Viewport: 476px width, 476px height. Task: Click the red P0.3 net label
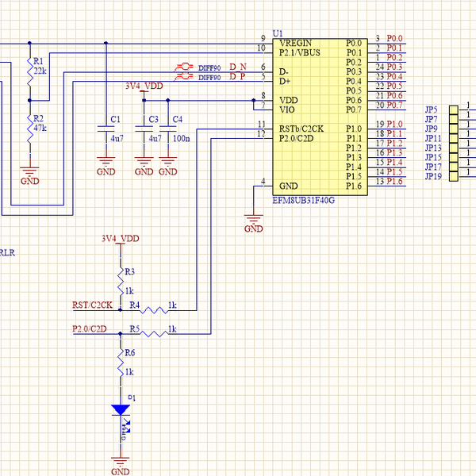[394, 67]
